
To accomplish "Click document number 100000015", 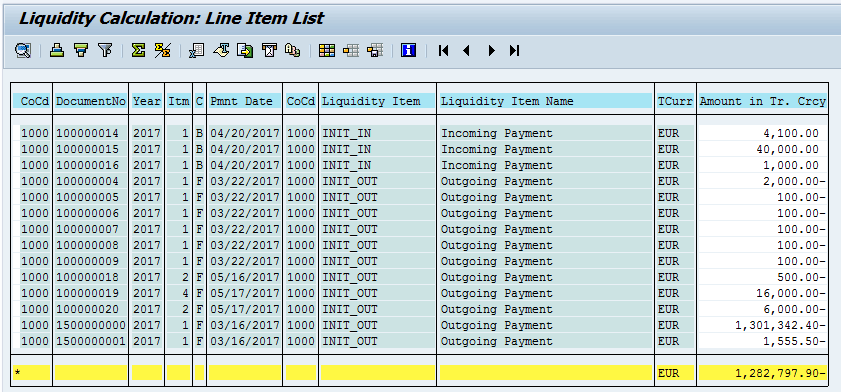I will pos(87,149).
